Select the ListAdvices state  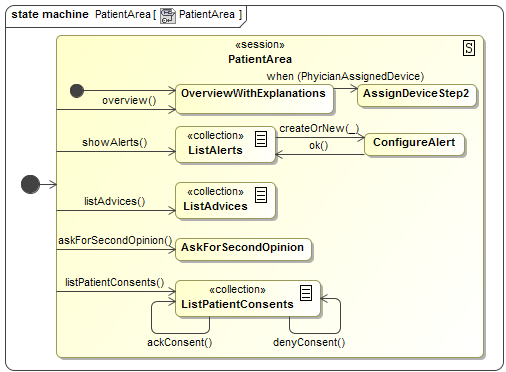(x=225, y=200)
